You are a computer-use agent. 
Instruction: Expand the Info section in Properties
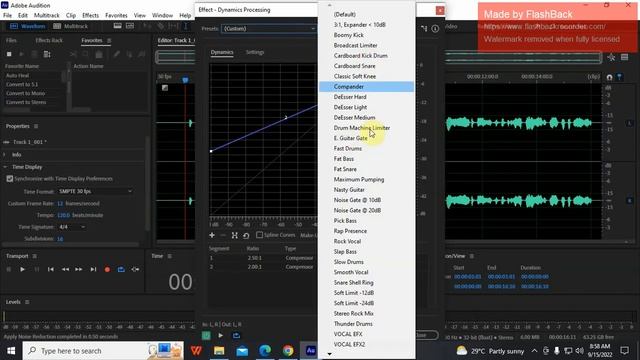(5, 155)
